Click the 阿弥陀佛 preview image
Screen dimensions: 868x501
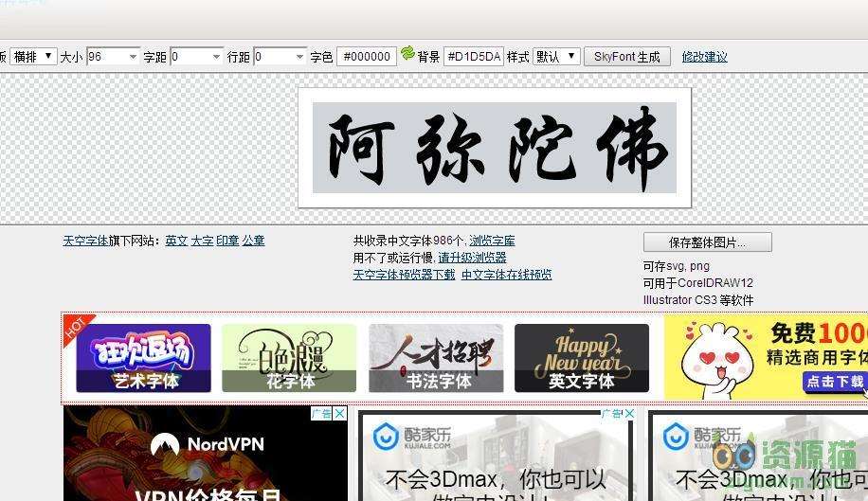coord(495,148)
